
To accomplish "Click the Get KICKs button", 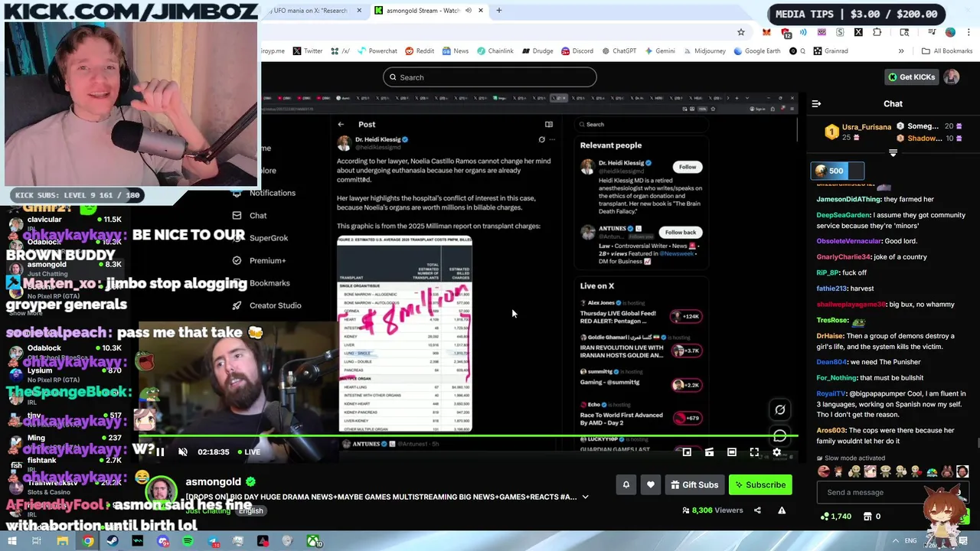I will click(911, 77).
